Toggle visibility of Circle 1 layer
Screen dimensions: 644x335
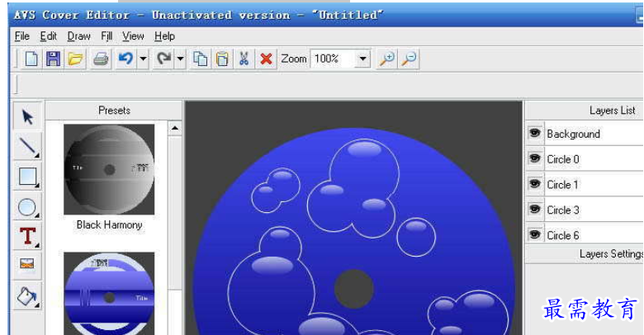tap(535, 184)
